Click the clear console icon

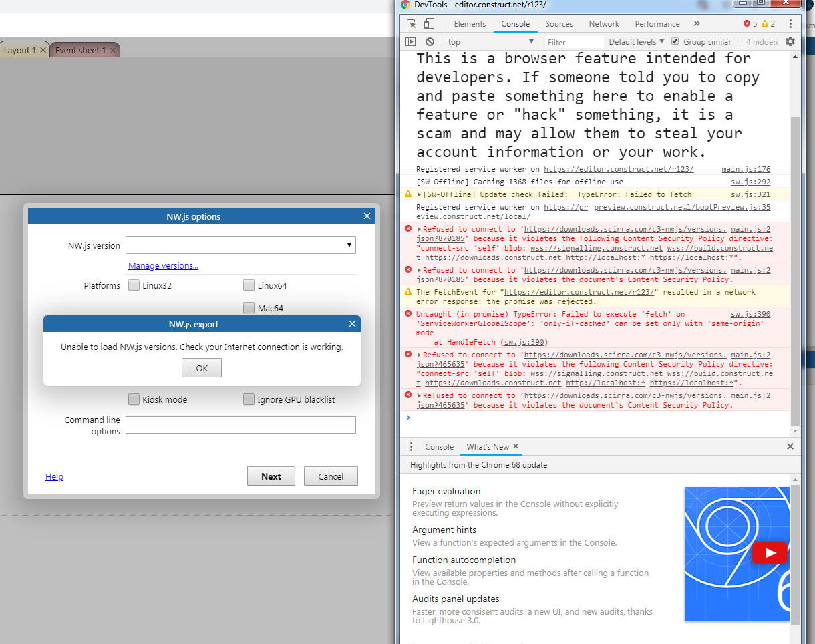(430, 41)
